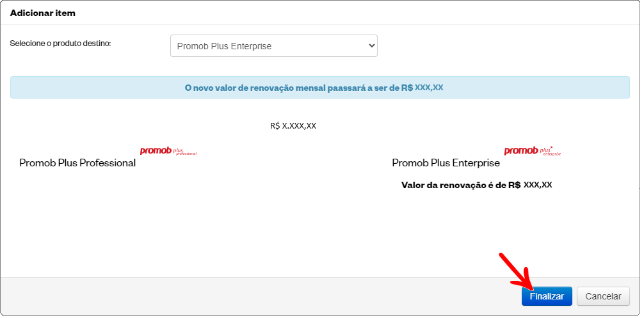Click the dropdown chevron arrow
Viewport: 644px width, 318px height.
coord(372,45)
